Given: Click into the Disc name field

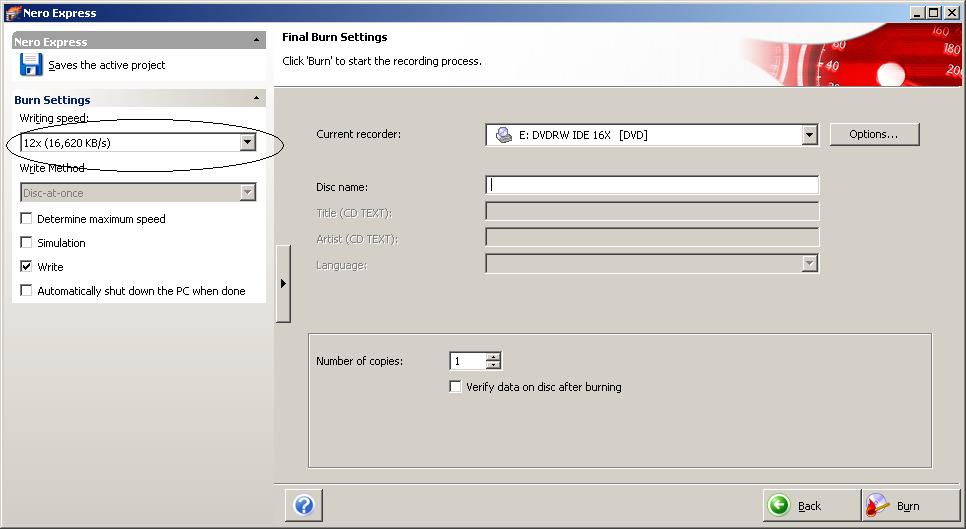Looking at the screenshot, I should [x=652, y=185].
